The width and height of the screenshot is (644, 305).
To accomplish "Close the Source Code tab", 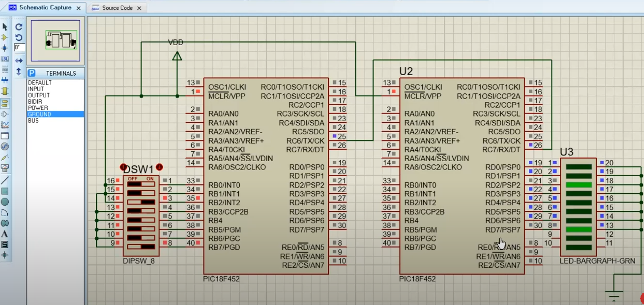I will pyautogui.click(x=139, y=8).
